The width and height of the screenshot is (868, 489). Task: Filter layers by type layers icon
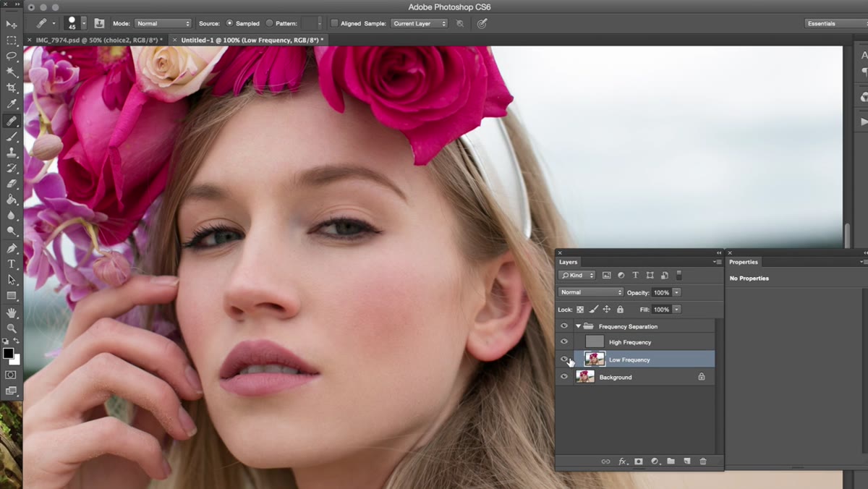[635, 276]
